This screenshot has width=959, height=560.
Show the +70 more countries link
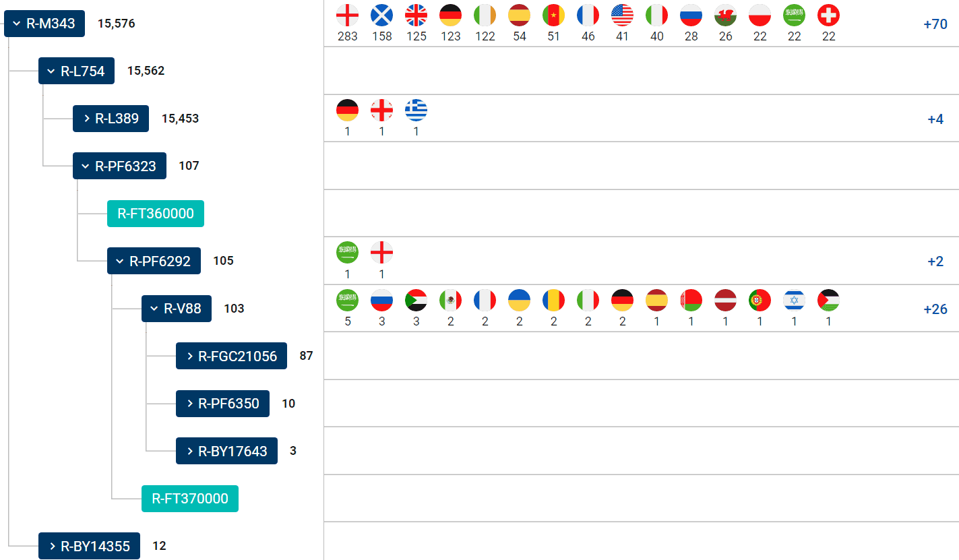click(935, 24)
